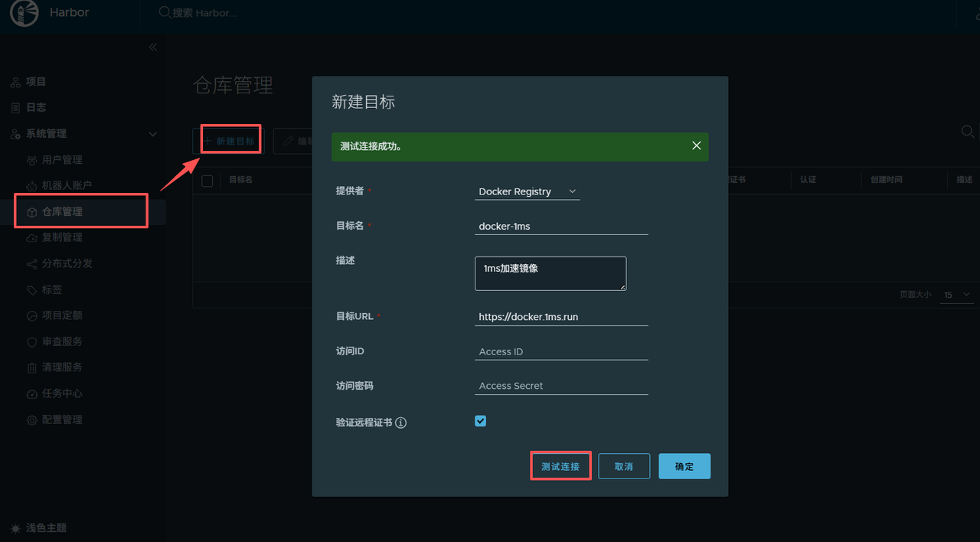Viewport: 980px width, 542px height.
Task: Open the filter search icon above the table
Action: tap(967, 132)
